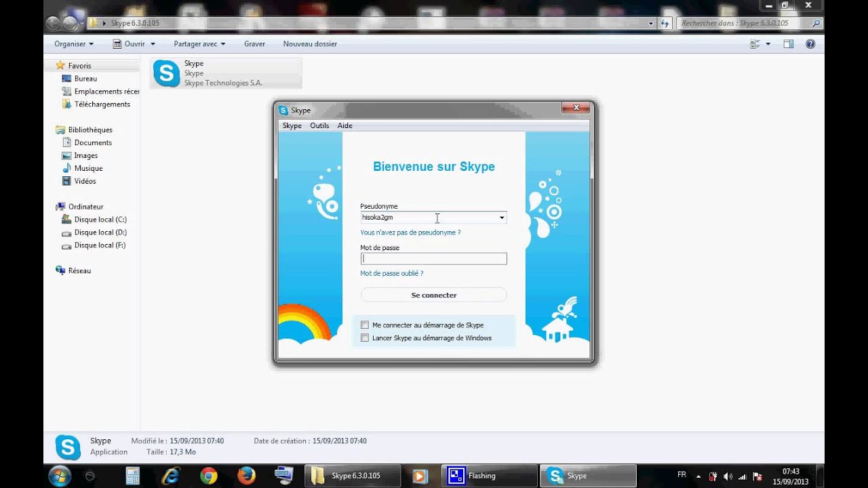
Task: Open the Organiser dropdown menu
Action: point(74,44)
